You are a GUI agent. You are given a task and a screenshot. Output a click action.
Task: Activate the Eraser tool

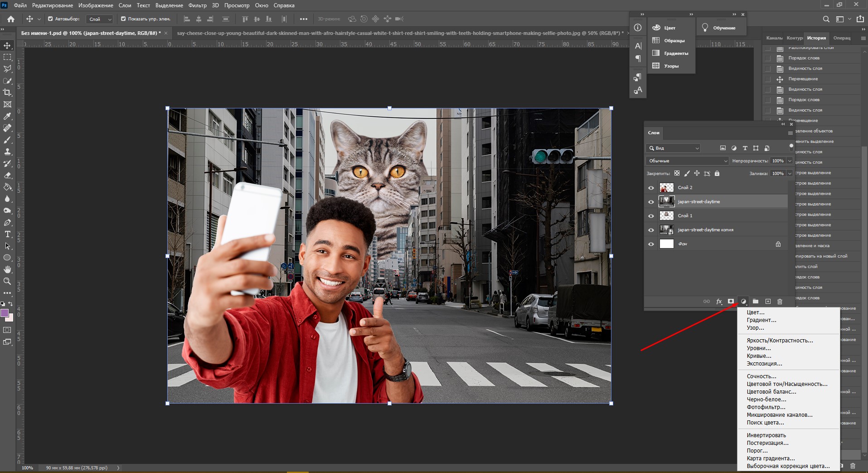[7, 176]
